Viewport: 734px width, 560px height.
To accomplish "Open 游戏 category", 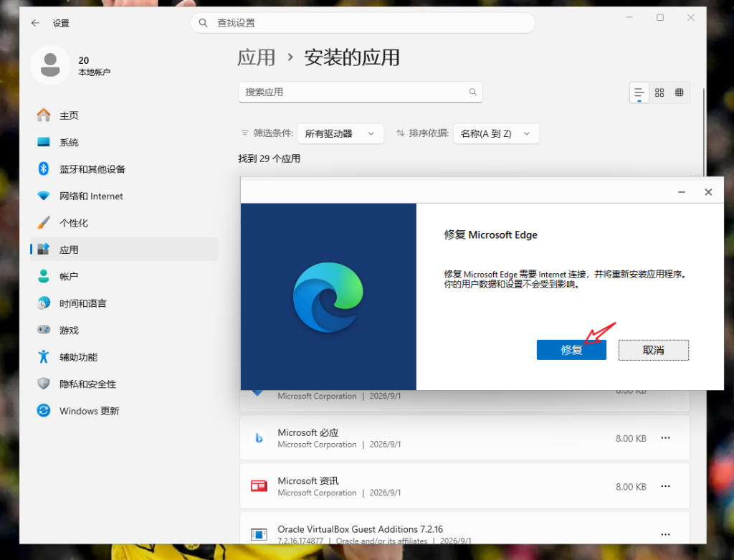I will pos(124,330).
